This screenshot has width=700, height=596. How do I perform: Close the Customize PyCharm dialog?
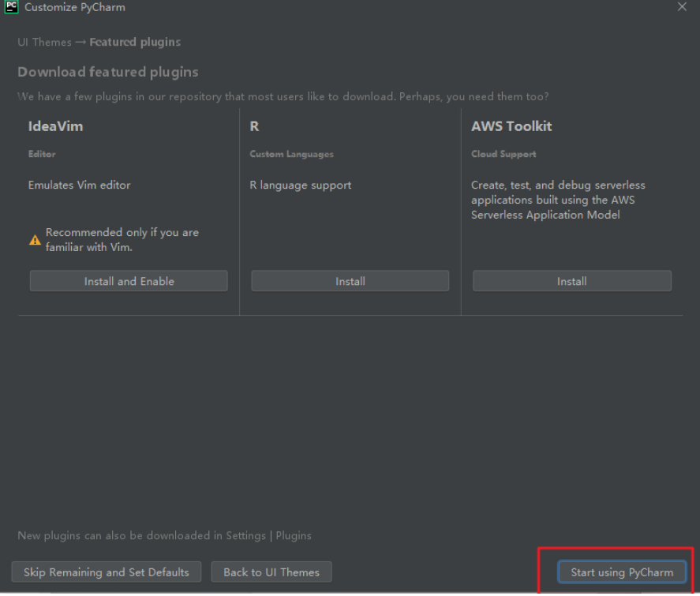[682, 7]
